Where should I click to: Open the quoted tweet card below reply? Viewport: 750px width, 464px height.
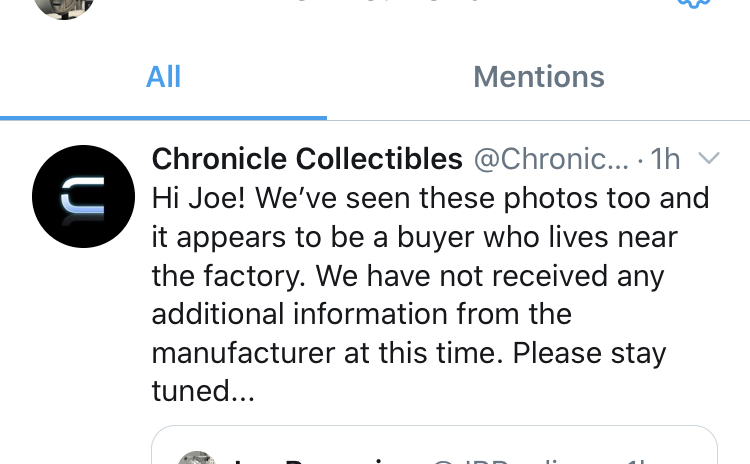[434, 445]
